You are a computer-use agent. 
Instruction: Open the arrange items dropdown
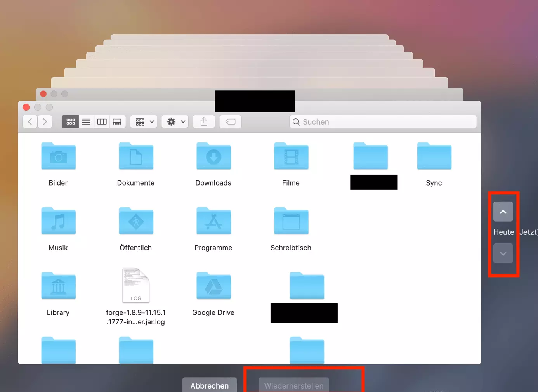coord(144,122)
